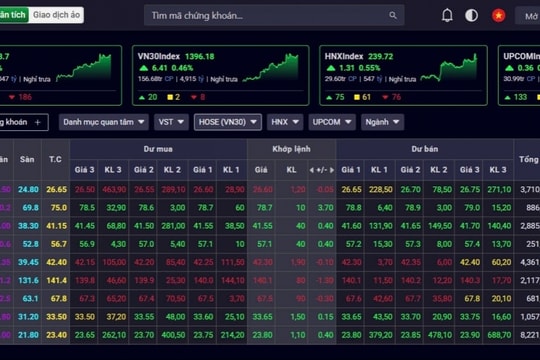Viewport: 540px width, 360px height.
Task: Expand the VST dropdown
Action: click(x=171, y=122)
